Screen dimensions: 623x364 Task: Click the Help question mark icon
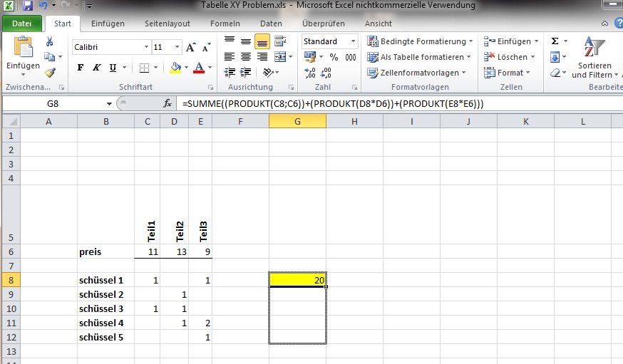click(x=619, y=23)
